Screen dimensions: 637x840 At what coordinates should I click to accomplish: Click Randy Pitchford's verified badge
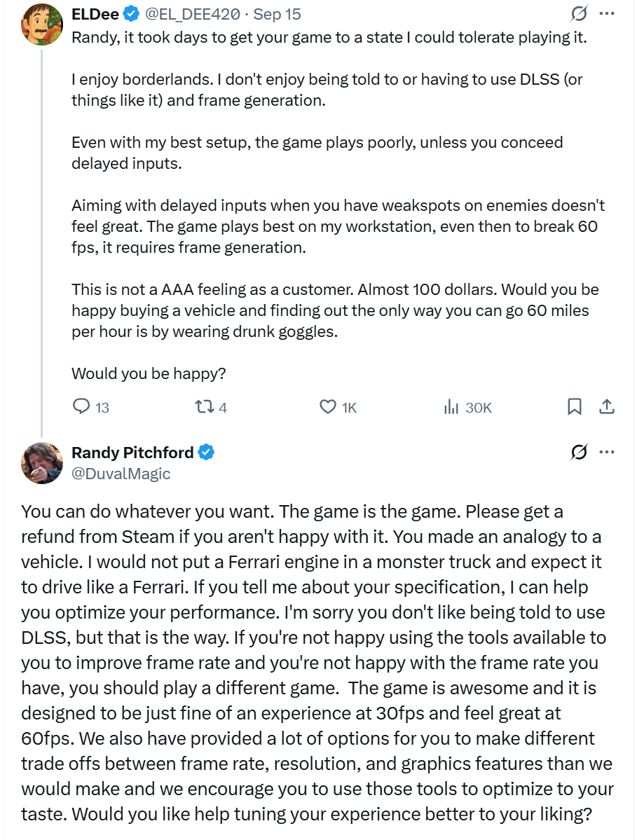click(x=206, y=453)
